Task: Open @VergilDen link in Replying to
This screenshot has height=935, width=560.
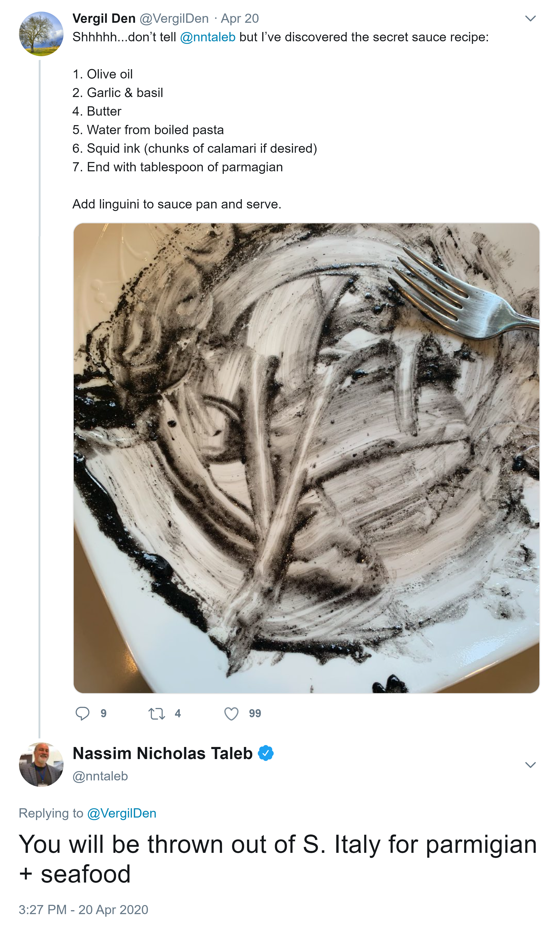Action: pyautogui.click(x=122, y=813)
